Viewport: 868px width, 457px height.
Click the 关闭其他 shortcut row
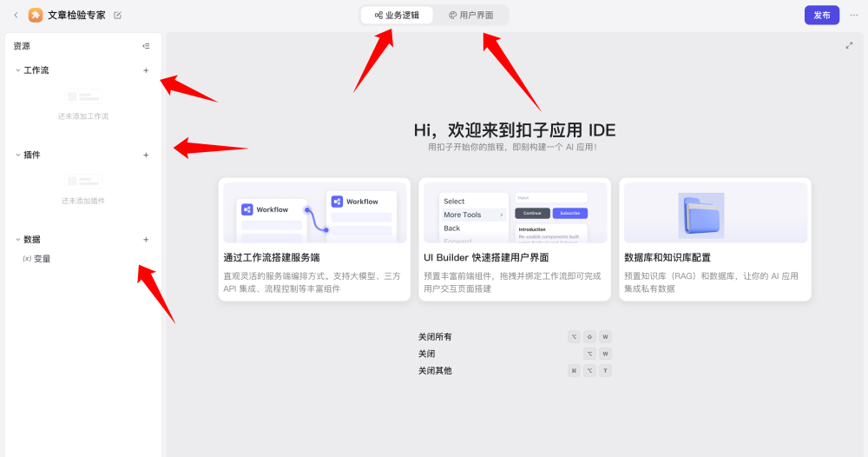(x=515, y=371)
